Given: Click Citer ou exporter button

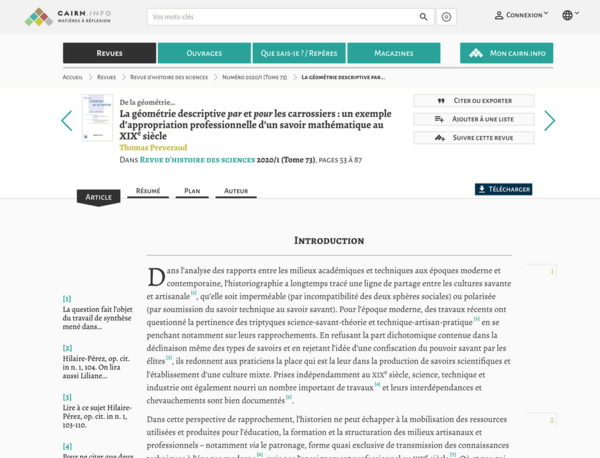Looking at the screenshot, I should pos(474,101).
